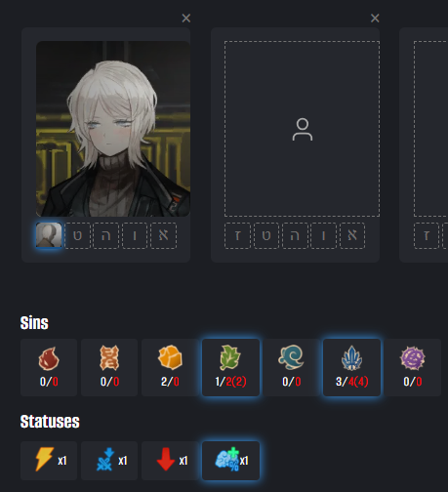Remove the second team slot

(x=375, y=18)
